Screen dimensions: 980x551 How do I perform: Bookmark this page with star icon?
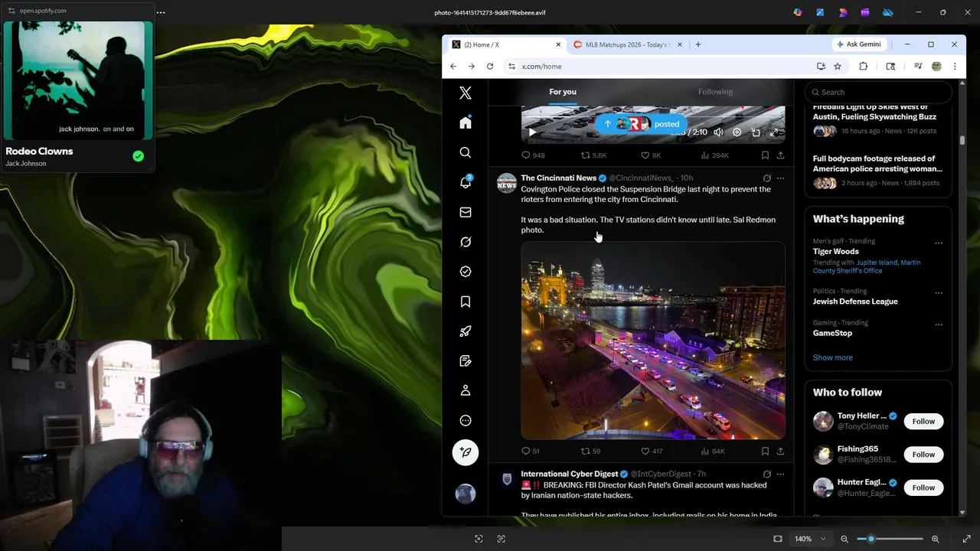pos(838,67)
